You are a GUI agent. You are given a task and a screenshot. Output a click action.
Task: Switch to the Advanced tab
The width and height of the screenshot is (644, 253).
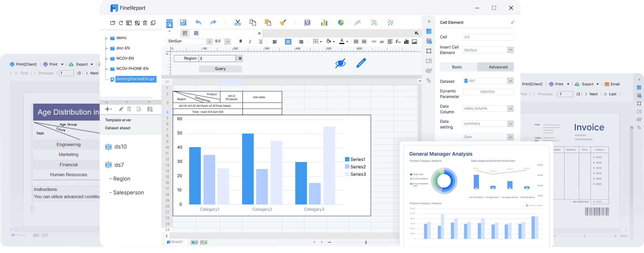tap(498, 67)
